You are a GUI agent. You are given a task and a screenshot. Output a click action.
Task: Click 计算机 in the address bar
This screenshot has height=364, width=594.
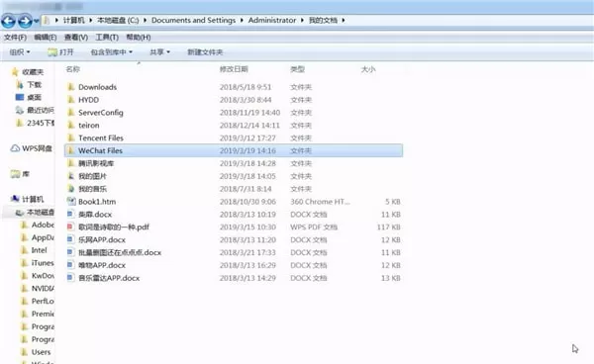point(73,21)
